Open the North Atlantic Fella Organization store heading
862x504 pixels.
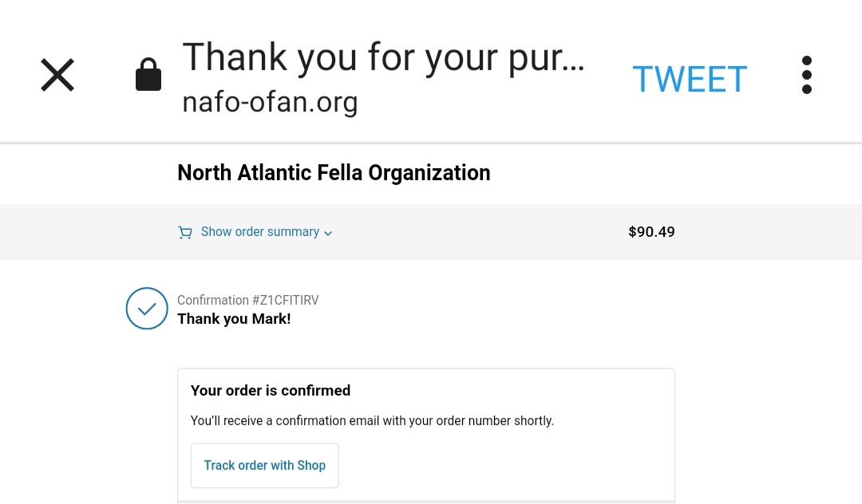click(334, 173)
